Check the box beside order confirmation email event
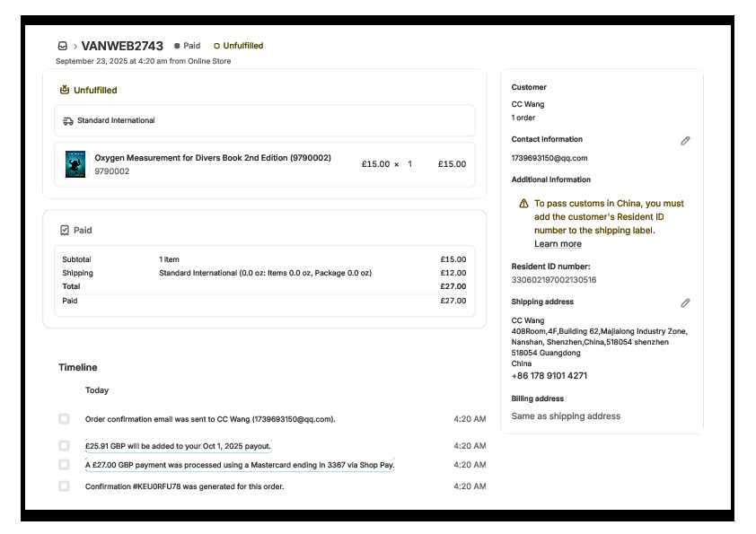The image size is (756, 534). click(64, 419)
